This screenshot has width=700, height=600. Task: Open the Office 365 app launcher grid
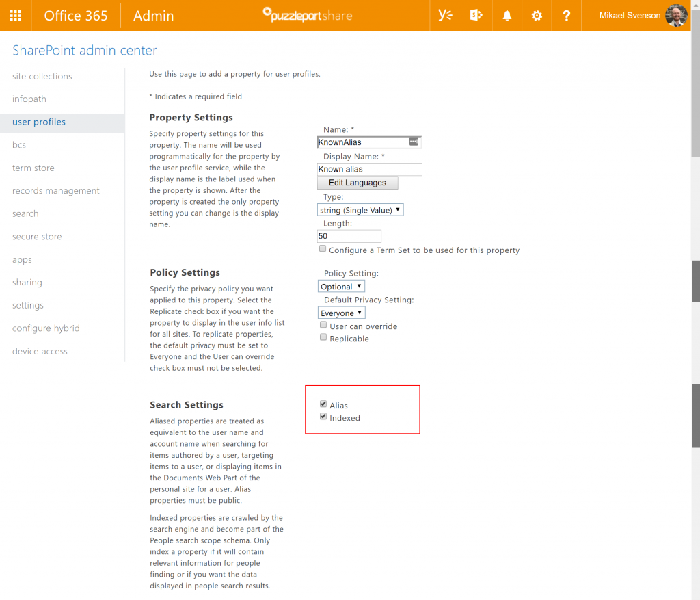(x=16, y=16)
